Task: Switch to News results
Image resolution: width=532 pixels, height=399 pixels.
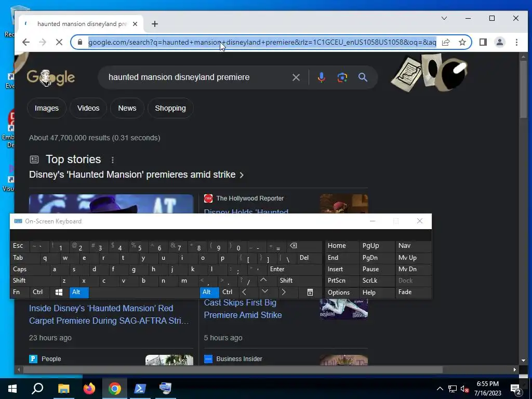Action: [127, 108]
